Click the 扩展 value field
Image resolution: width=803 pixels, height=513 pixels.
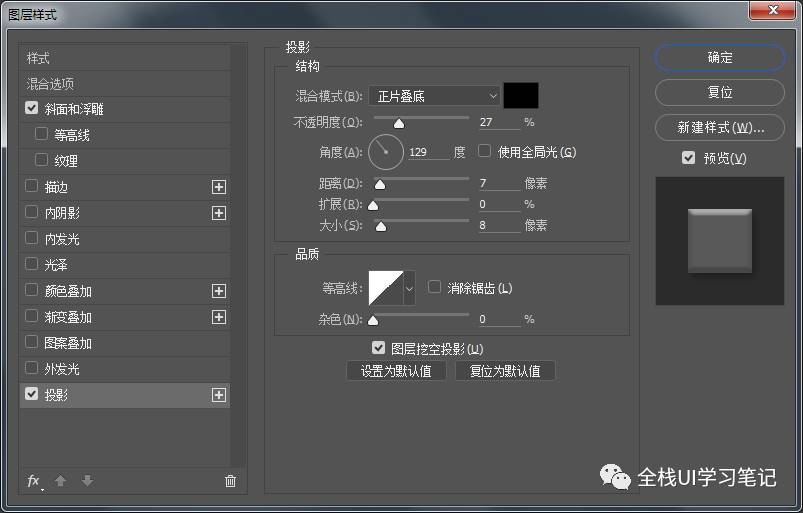499,204
